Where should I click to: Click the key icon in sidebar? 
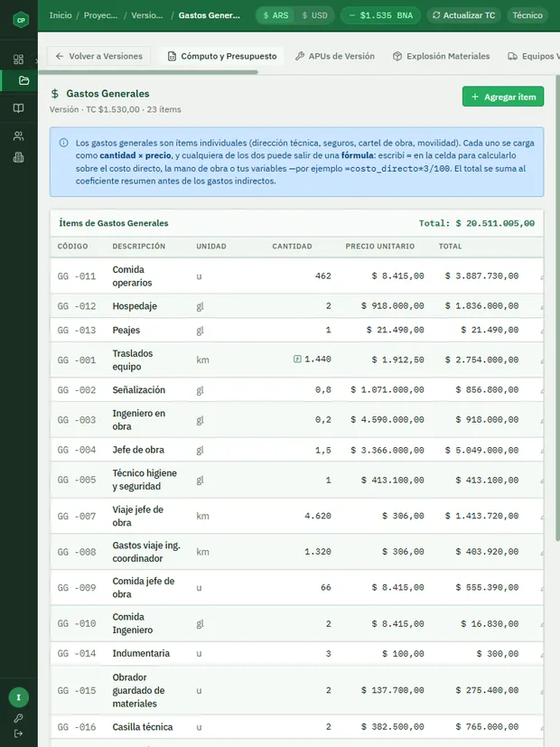point(18,718)
